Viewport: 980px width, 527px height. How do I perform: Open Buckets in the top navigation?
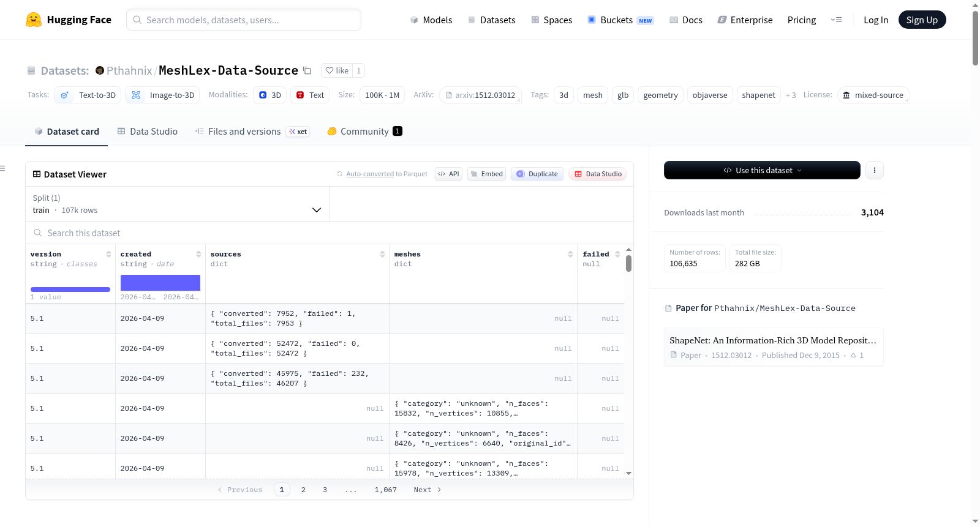pyautogui.click(x=621, y=20)
